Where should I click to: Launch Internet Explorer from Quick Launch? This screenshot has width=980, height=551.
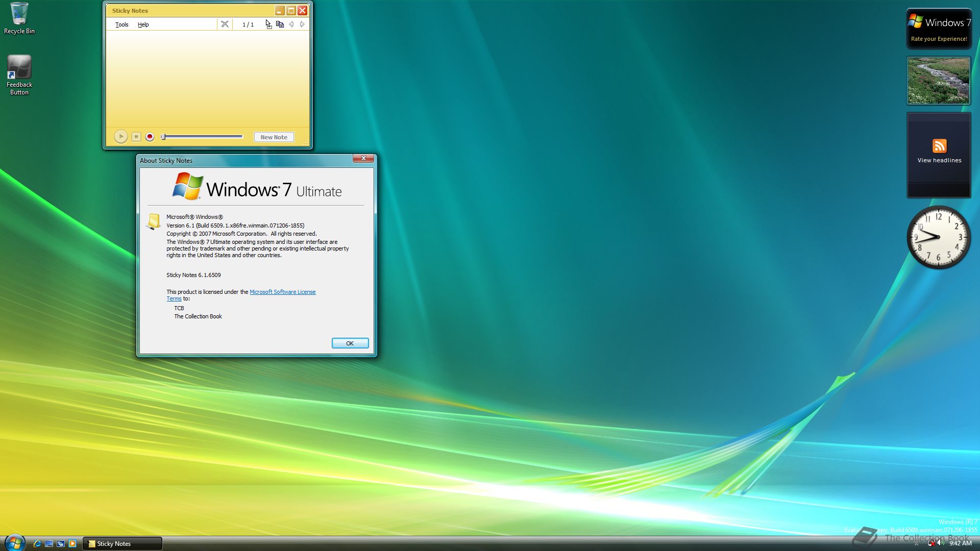pos(37,544)
